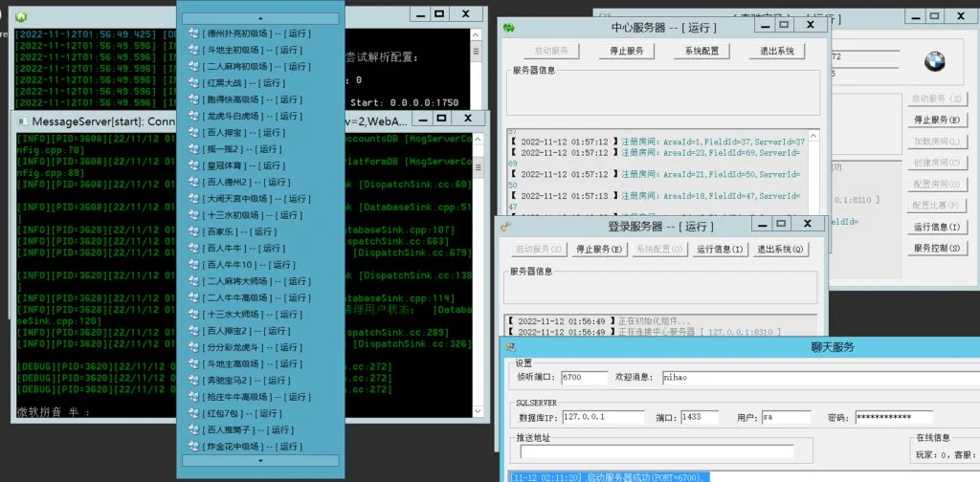Image resolution: width=980 pixels, height=482 pixels.
Task: Open 服务控制(S) in game server window
Action: click(x=937, y=248)
